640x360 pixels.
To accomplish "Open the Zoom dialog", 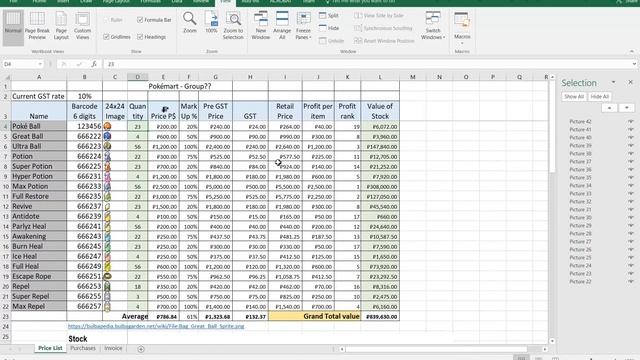I will tap(190, 23).
